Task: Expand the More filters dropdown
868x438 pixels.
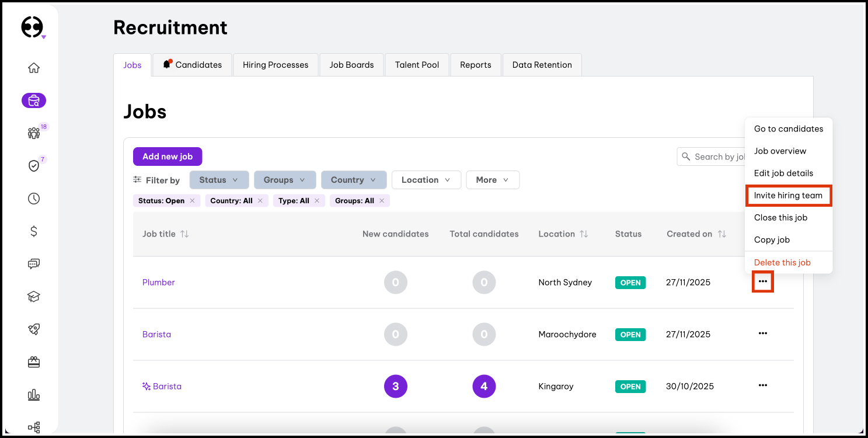Action: [492, 180]
